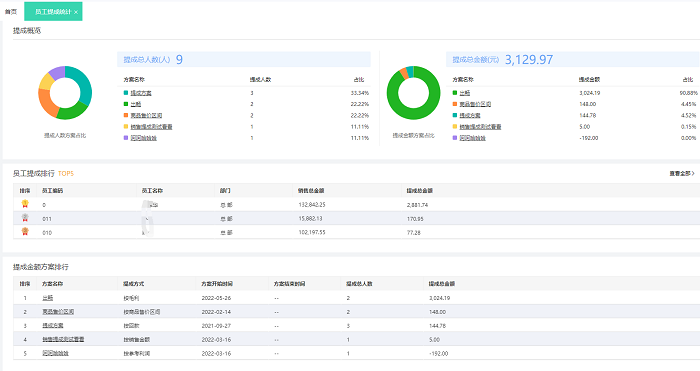Image resolution: width=700 pixels, height=371 pixels.
Task: Click the orange sliver of the amount donut
Action: (x=404, y=73)
